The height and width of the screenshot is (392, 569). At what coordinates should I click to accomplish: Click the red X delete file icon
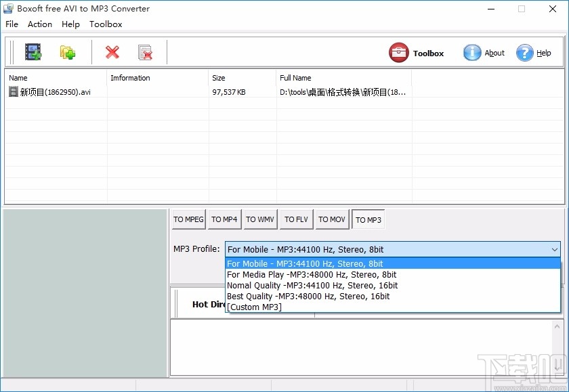[112, 51]
